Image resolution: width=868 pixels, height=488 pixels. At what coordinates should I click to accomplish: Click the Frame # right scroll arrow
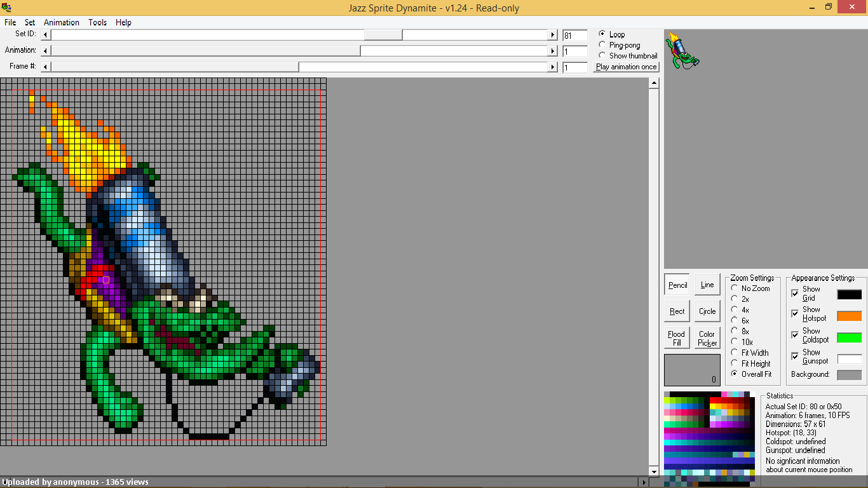[553, 67]
